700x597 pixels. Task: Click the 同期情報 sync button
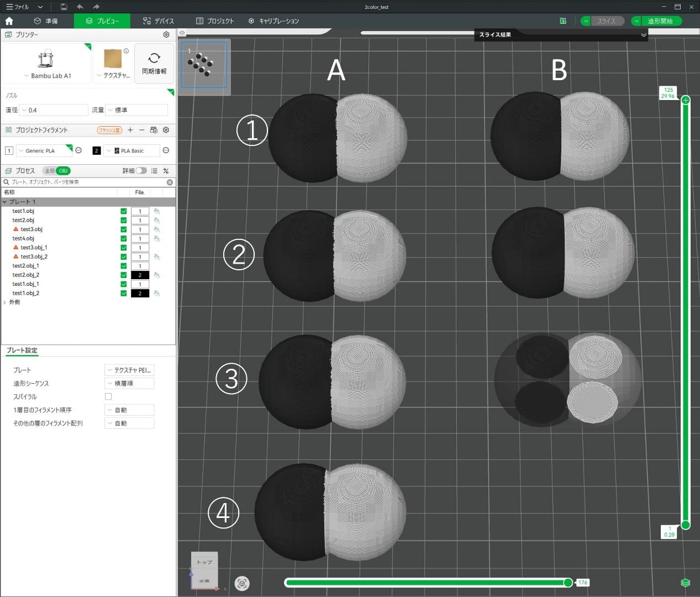pos(154,63)
